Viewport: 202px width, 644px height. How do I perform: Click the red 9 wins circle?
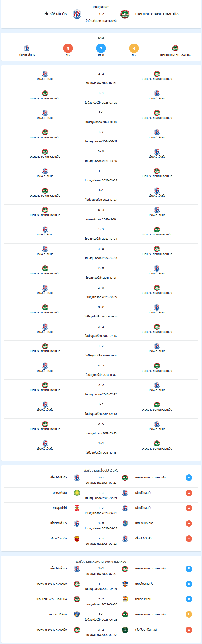click(68, 49)
